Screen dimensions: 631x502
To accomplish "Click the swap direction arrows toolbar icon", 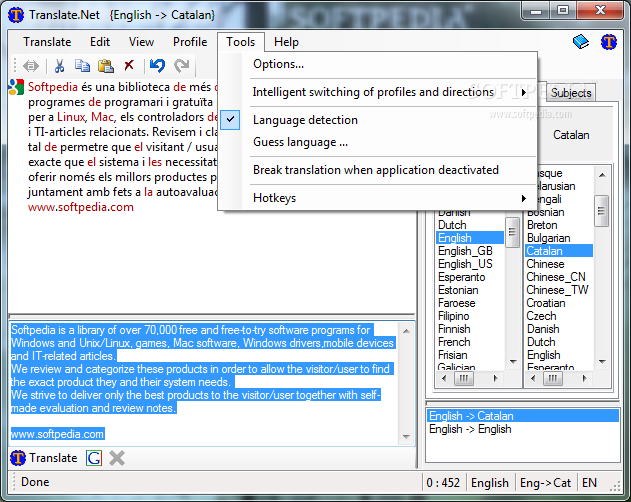I will click(31, 66).
